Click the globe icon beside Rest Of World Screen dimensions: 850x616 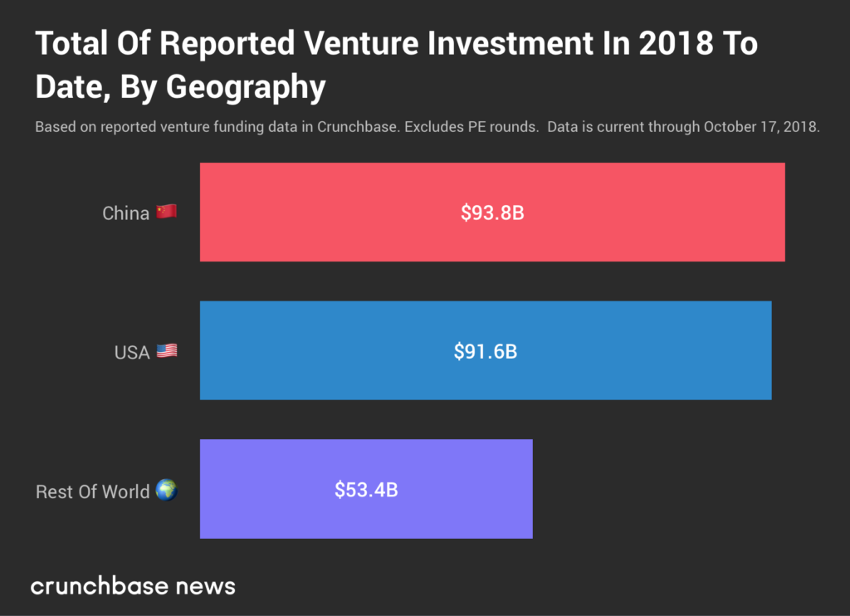coord(167,491)
